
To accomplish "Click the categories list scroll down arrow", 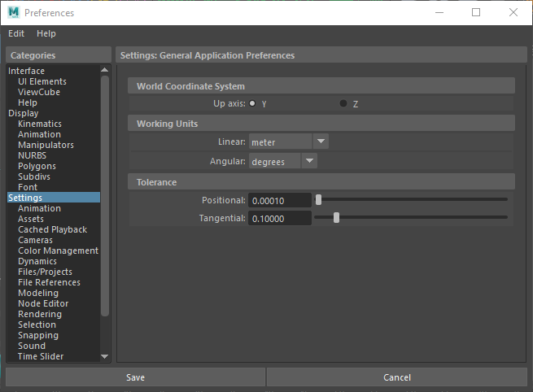I will [x=105, y=357].
